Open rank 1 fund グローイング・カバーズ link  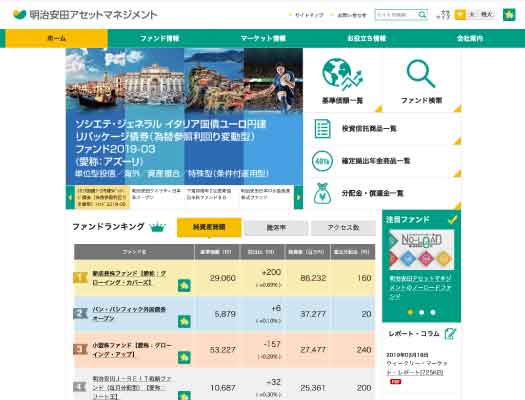pyautogui.click(x=129, y=278)
